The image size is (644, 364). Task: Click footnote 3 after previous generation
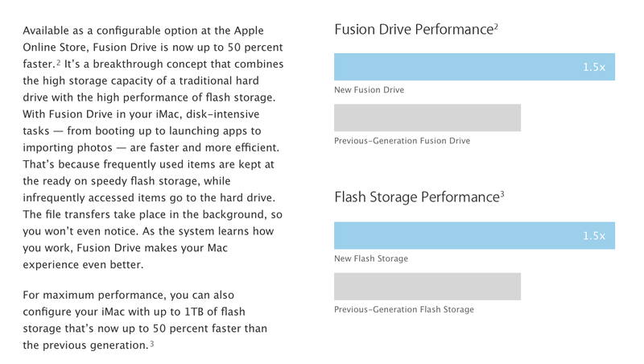(x=152, y=344)
